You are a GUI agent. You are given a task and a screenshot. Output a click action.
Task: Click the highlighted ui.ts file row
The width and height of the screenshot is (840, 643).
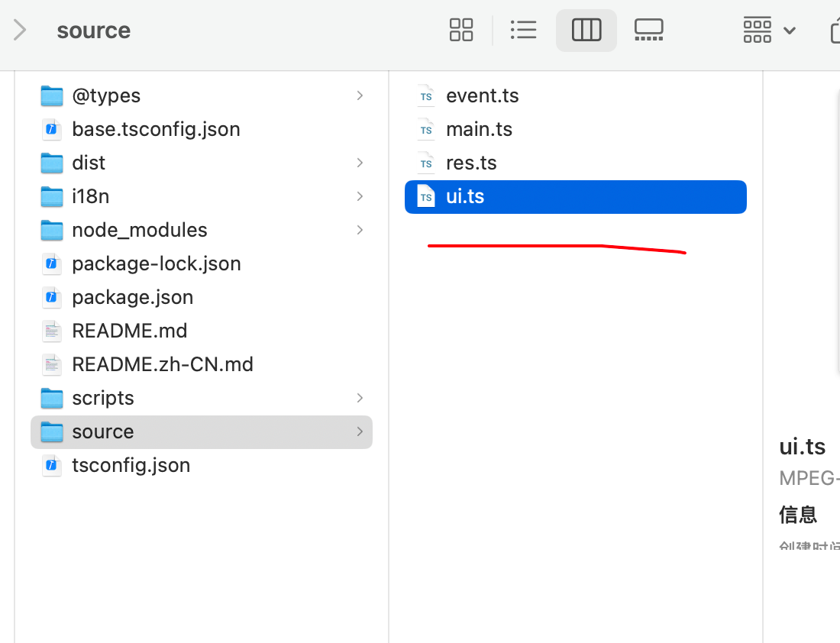click(x=575, y=196)
